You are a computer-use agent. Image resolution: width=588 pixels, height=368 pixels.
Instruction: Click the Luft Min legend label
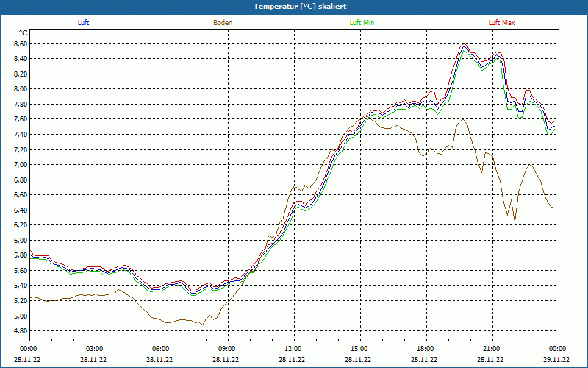tap(362, 23)
